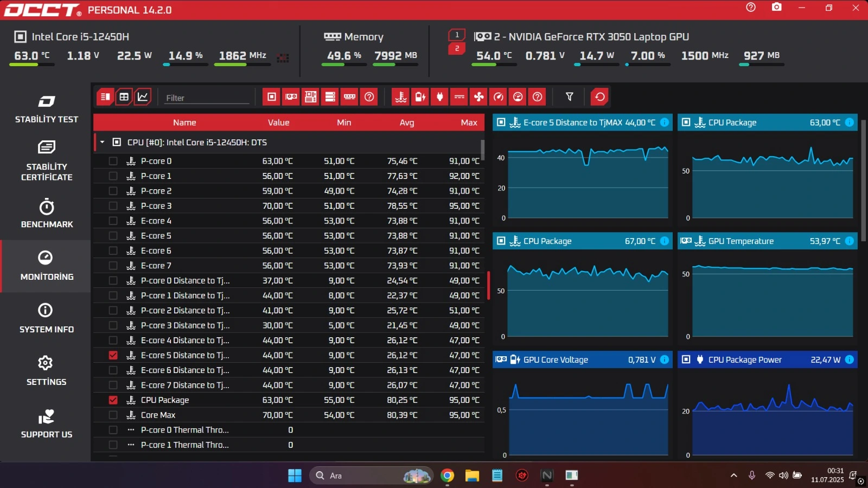Tick the E-core 4 checkbox
Screen dimensions: 868x488
click(x=113, y=221)
